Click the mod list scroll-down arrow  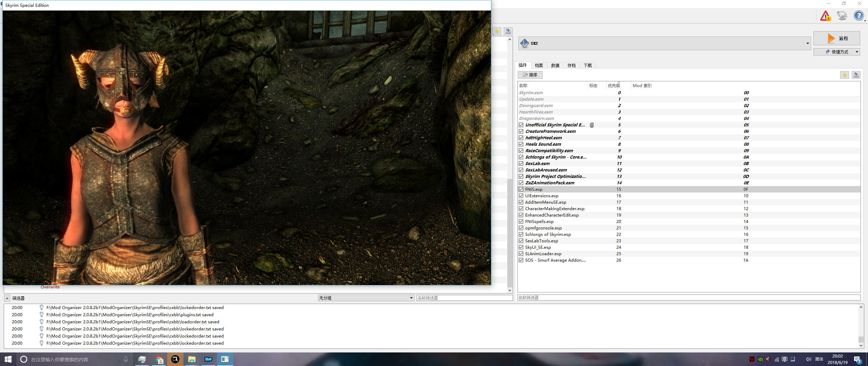pos(510,290)
